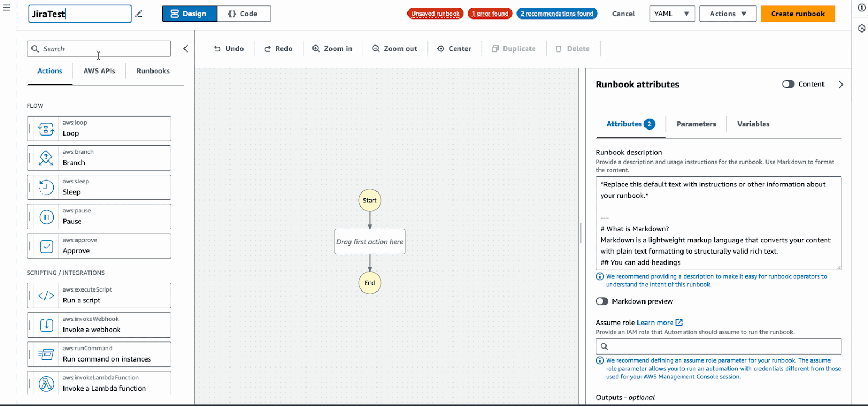The width and height of the screenshot is (868, 406).
Task: Click the Start node
Action: [370, 201]
